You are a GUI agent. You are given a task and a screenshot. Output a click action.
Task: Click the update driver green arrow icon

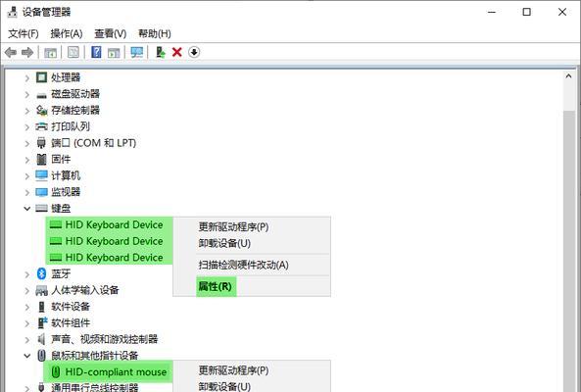coord(161,52)
